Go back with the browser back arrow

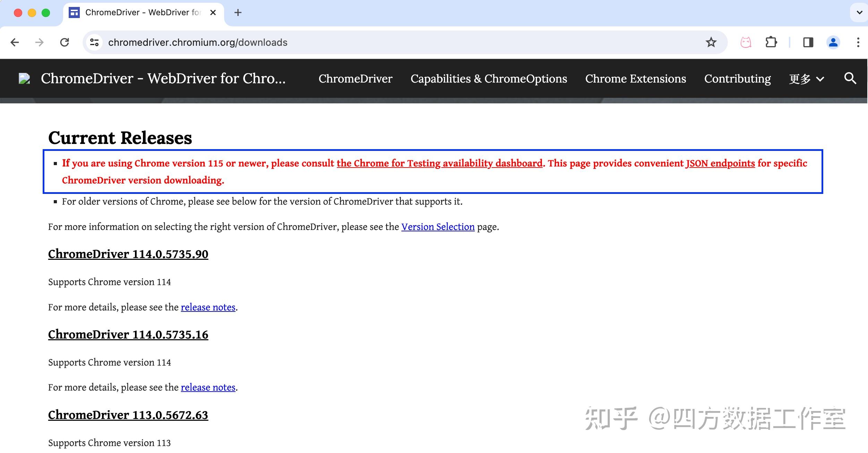[15, 42]
